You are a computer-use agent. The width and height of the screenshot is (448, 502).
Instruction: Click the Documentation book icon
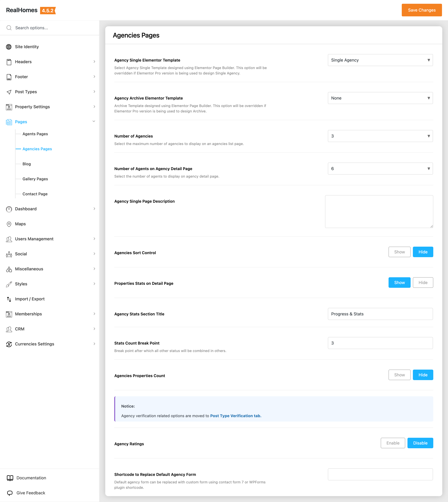(10, 478)
